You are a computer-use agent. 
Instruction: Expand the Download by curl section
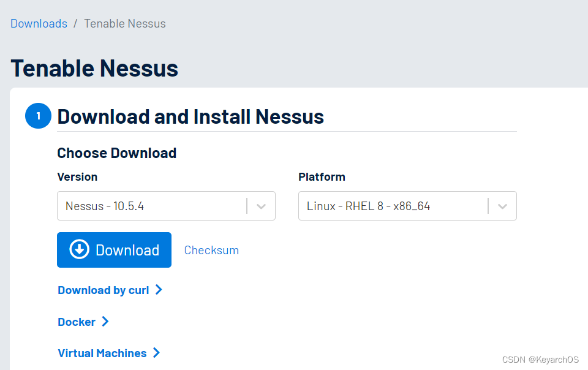tap(103, 290)
